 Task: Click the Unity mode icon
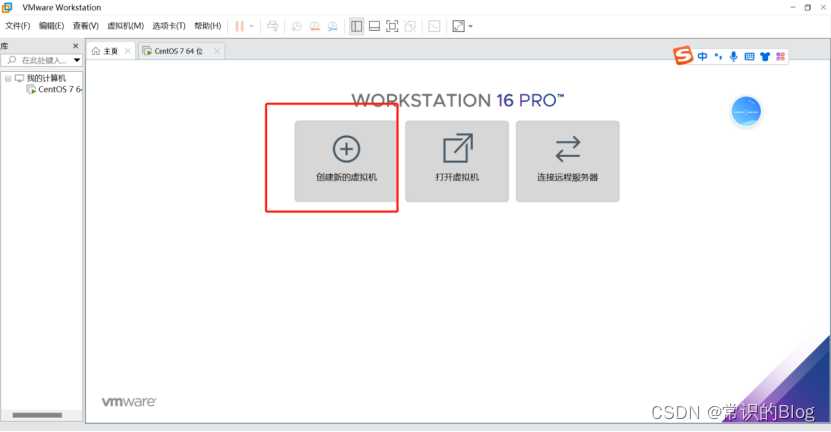[x=410, y=26]
